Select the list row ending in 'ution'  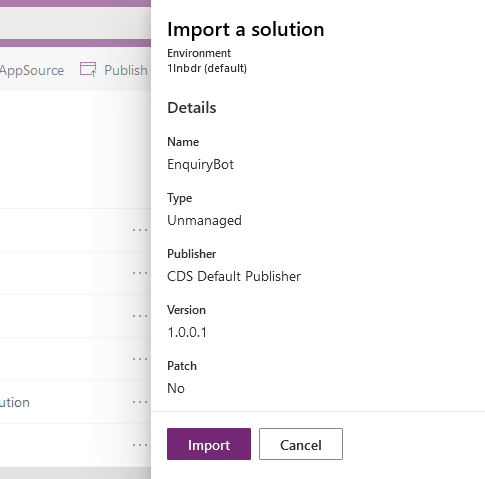tap(75, 402)
